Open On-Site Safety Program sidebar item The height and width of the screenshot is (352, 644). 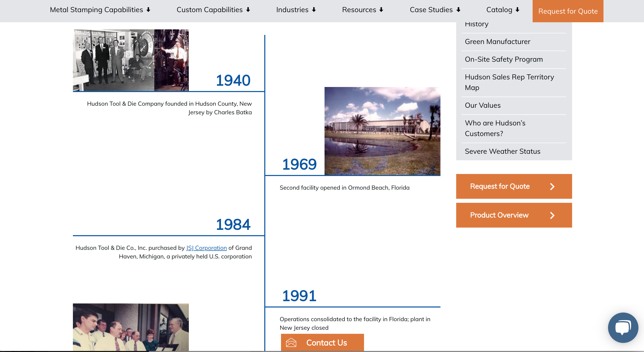pyautogui.click(x=504, y=59)
